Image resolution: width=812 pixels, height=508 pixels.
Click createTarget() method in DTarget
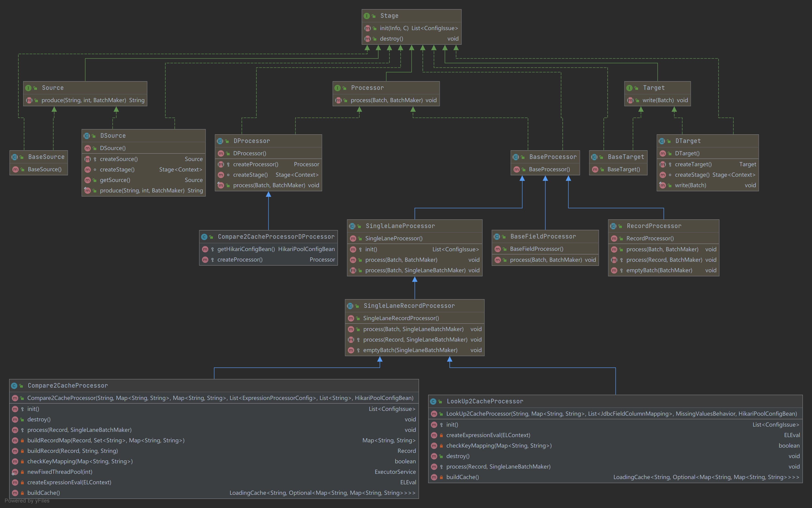pyautogui.click(x=693, y=164)
